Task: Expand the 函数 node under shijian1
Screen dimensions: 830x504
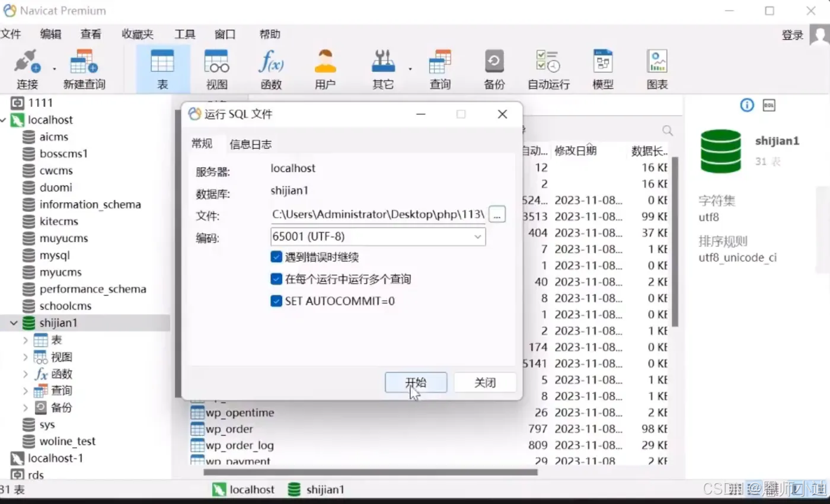Action: click(x=25, y=374)
